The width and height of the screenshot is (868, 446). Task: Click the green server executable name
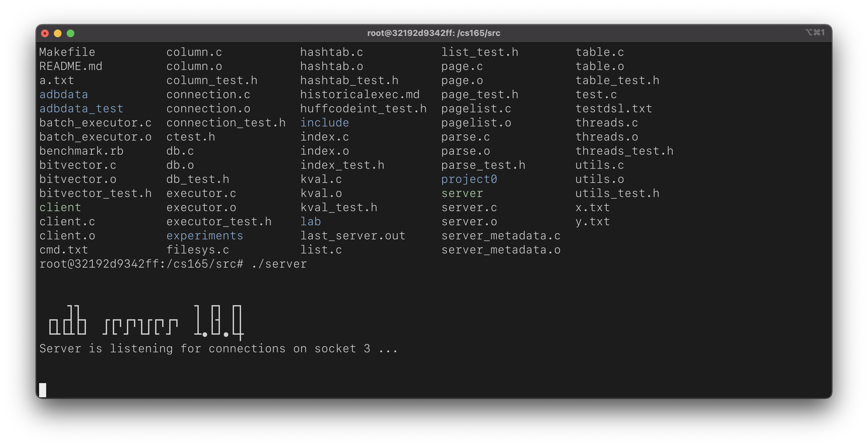point(462,193)
